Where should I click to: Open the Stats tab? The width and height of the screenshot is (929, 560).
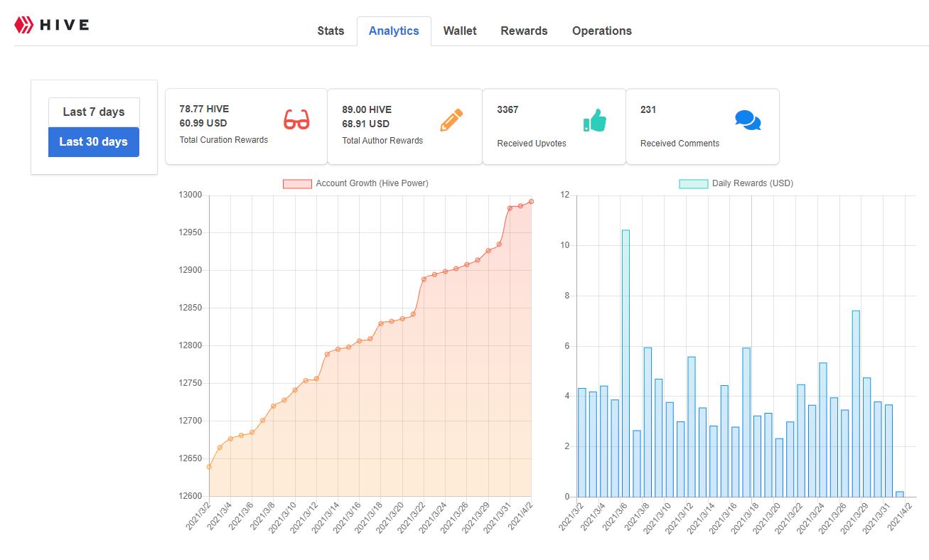click(x=331, y=31)
